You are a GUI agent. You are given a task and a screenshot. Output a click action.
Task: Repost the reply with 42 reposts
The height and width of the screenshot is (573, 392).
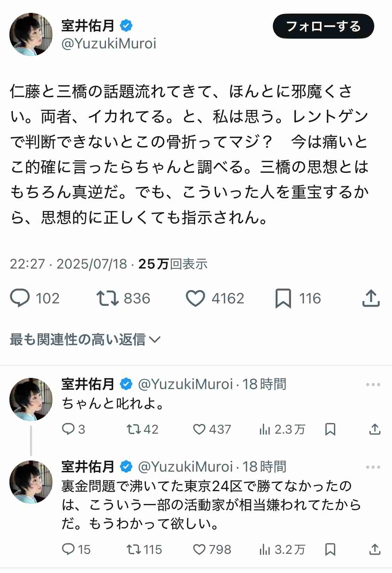pyautogui.click(x=133, y=429)
